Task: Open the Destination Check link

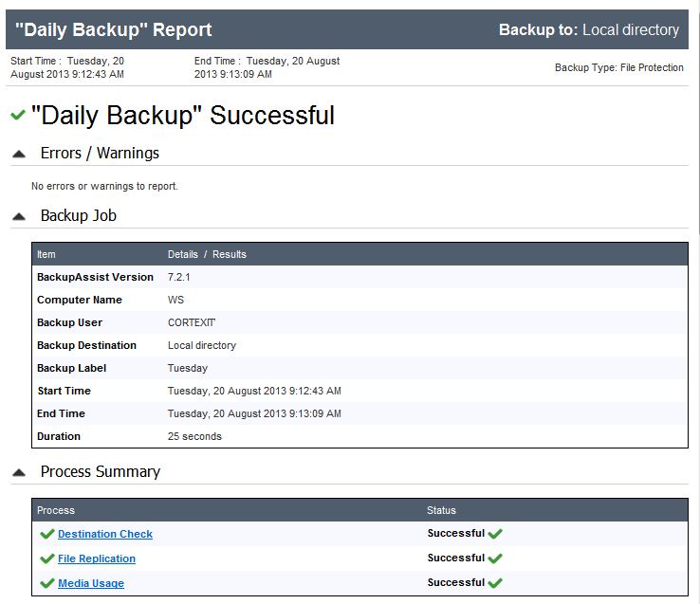Action: point(105,534)
